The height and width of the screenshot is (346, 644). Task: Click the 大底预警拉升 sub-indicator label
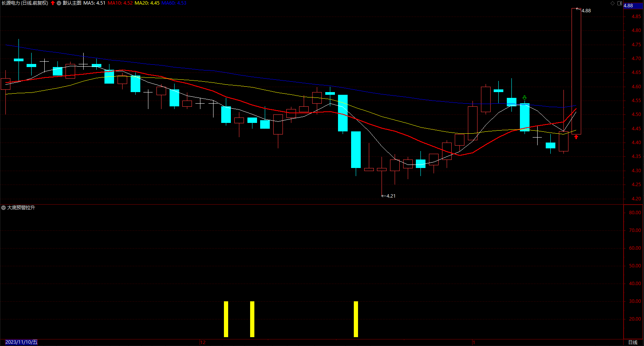pyautogui.click(x=21, y=208)
